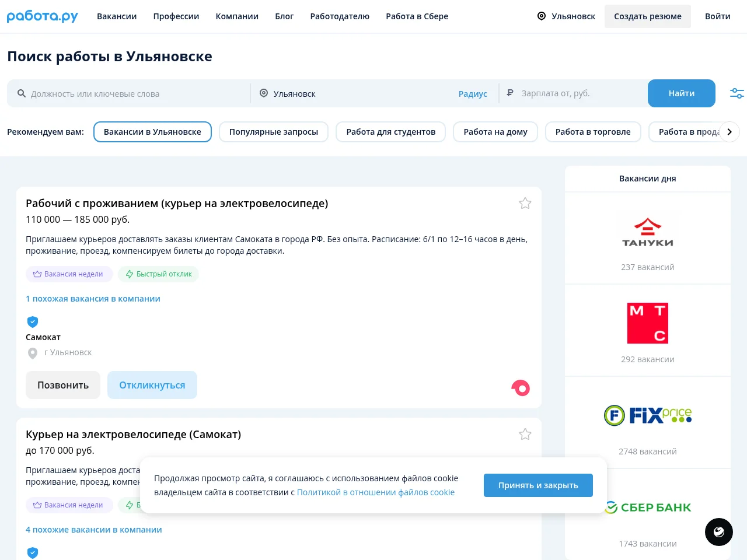Select the Популярные запросы chip
The width and height of the screenshot is (747, 560).
pos(274,132)
